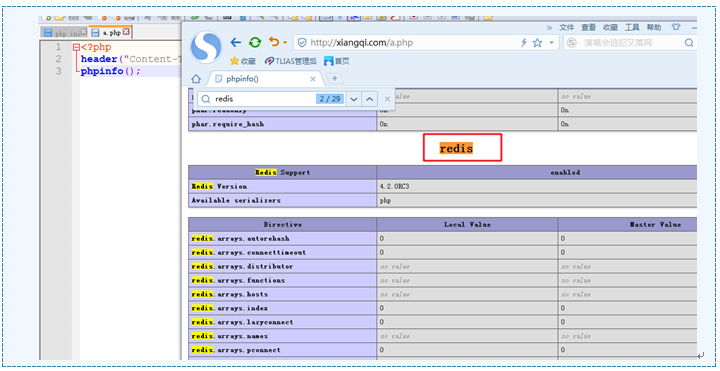
Task: Click the skin shirt icon
Action: click(676, 28)
